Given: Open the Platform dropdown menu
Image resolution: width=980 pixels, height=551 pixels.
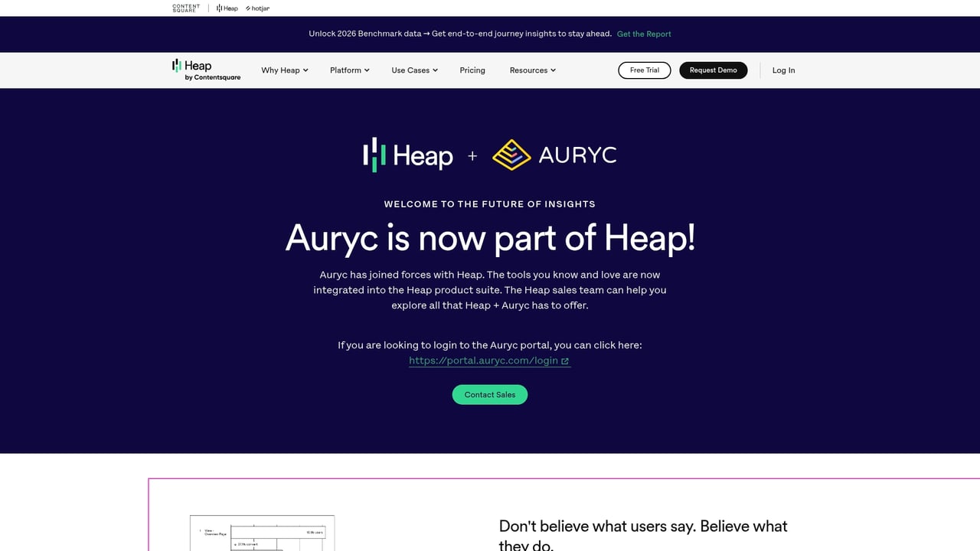Looking at the screenshot, I should [349, 70].
